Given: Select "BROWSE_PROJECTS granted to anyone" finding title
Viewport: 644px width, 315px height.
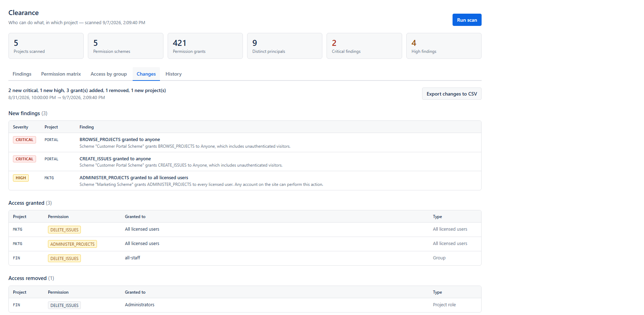Looking at the screenshot, I should (x=120, y=139).
